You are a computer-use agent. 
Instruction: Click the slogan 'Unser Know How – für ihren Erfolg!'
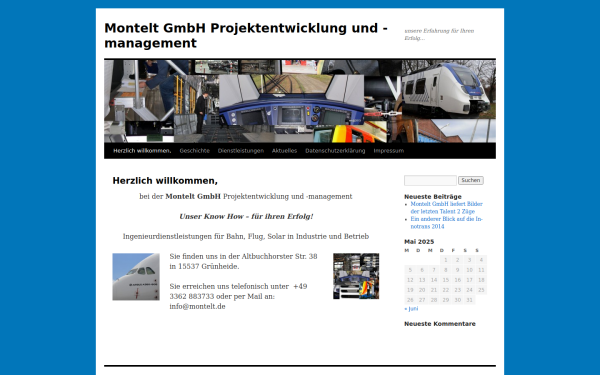point(246,217)
